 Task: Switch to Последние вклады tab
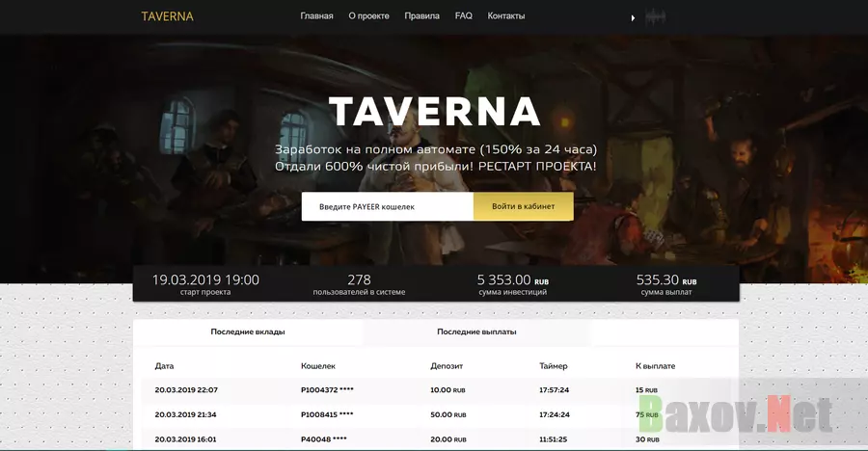tap(248, 332)
